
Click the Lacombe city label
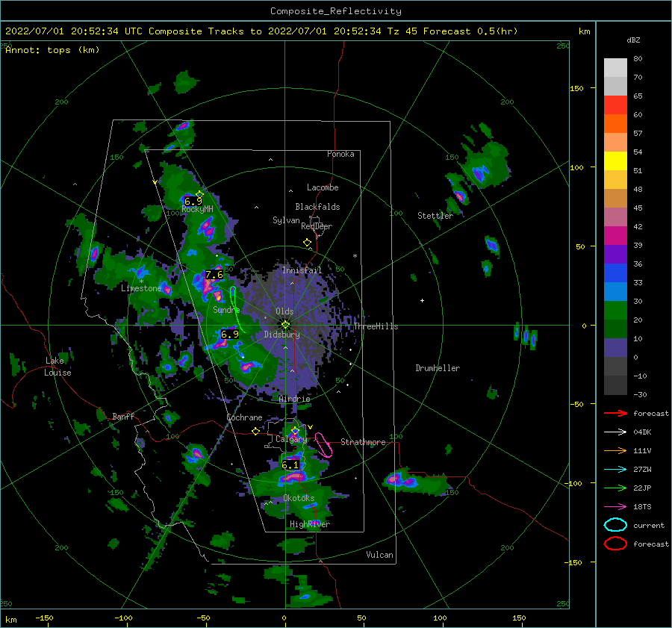pyautogui.click(x=323, y=187)
